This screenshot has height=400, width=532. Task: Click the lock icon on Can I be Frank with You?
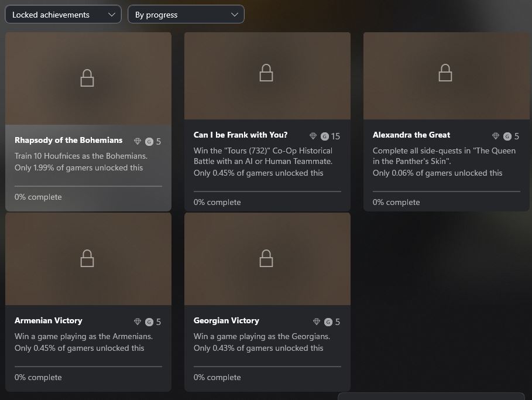click(266, 73)
